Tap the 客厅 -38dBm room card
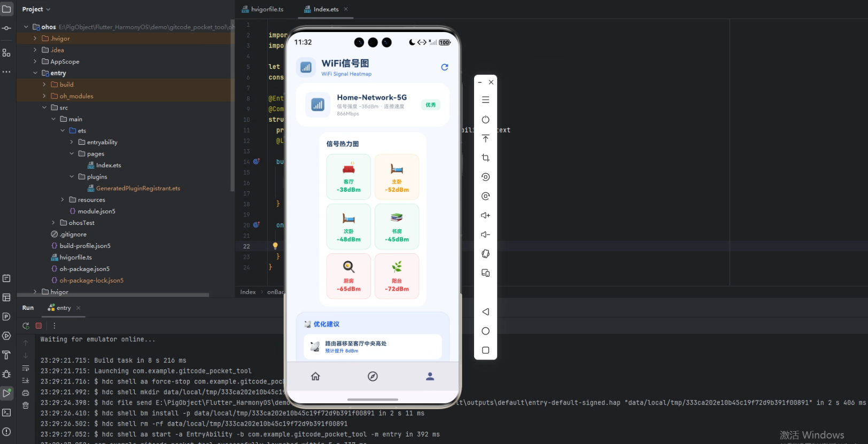The width and height of the screenshot is (868, 444). tap(348, 177)
